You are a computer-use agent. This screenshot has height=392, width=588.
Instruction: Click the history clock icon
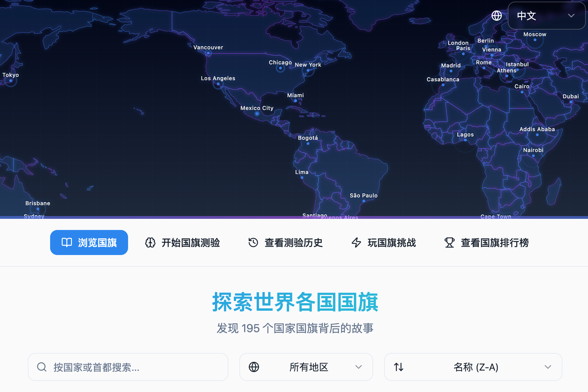coord(253,242)
